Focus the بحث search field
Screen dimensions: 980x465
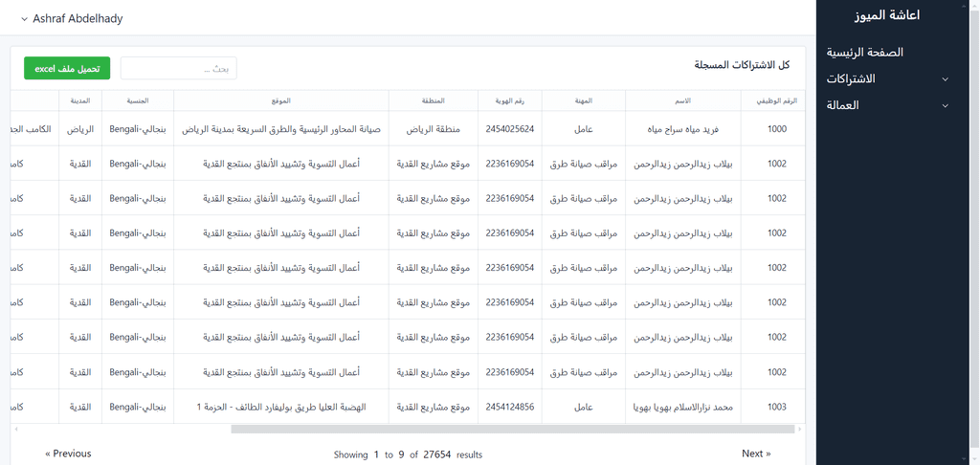pyautogui.click(x=179, y=69)
